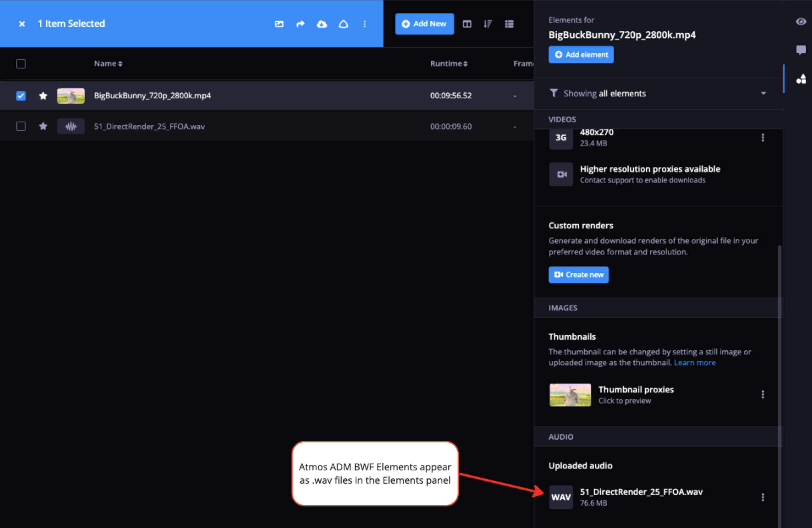This screenshot has height=528, width=812.
Task: Switch to list view icon
Action: (x=509, y=24)
